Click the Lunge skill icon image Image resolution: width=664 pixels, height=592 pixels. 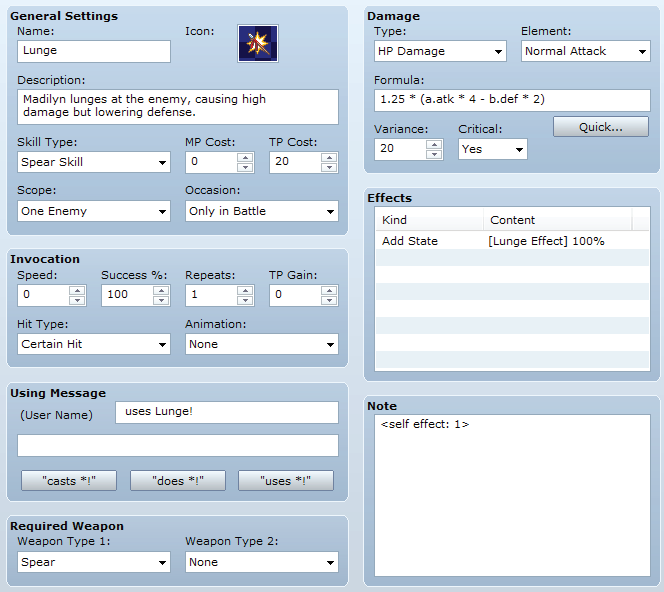(257, 43)
